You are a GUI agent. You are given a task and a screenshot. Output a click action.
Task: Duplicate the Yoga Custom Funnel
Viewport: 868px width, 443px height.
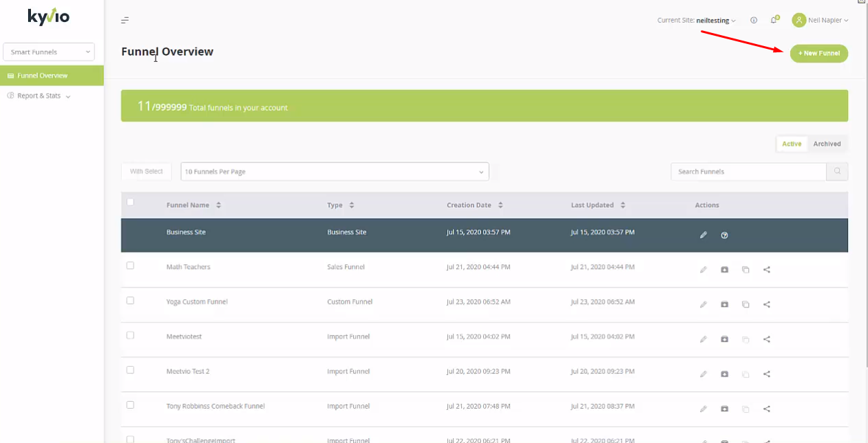click(x=745, y=305)
